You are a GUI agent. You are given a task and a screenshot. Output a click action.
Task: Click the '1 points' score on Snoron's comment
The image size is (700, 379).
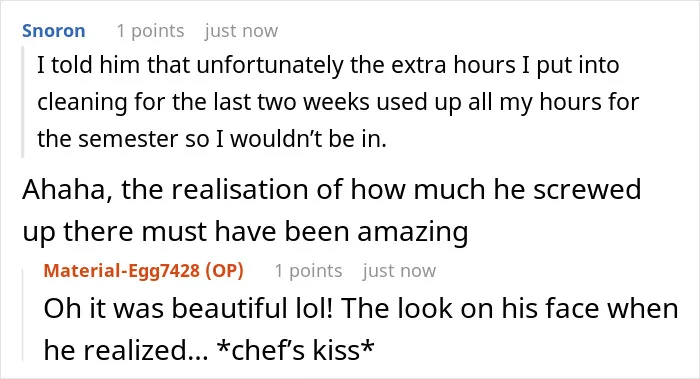click(150, 31)
